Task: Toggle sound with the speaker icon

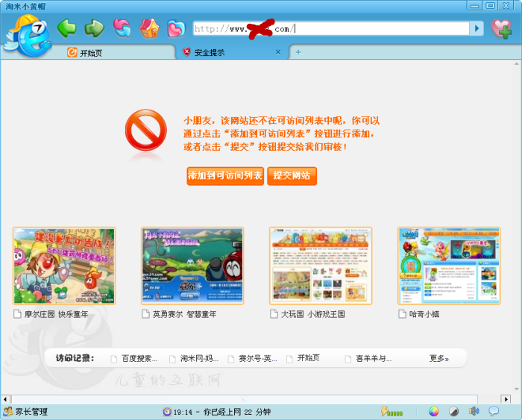Action: (x=474, y=412)
